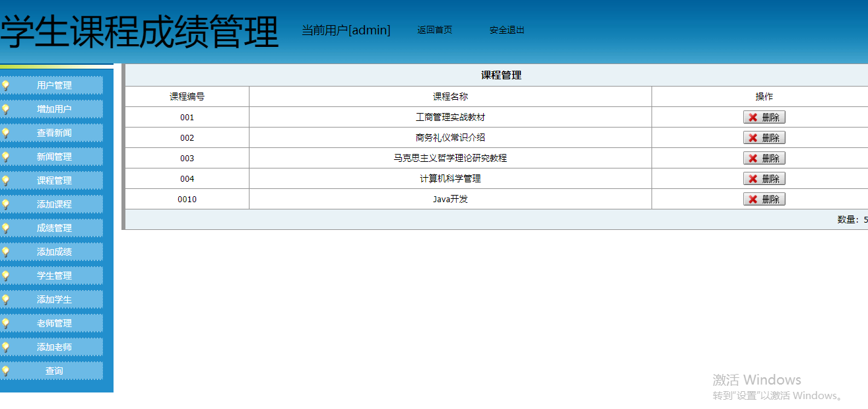Click 当前用户[admin] text in header
This screenshot has height=409, width=868.
pos(346,30)
